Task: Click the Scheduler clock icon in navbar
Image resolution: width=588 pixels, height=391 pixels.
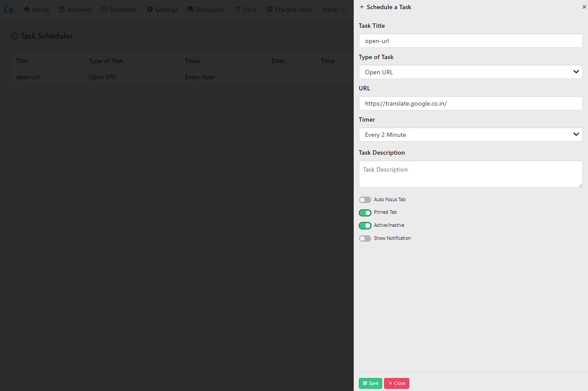Action: (104, 9)
